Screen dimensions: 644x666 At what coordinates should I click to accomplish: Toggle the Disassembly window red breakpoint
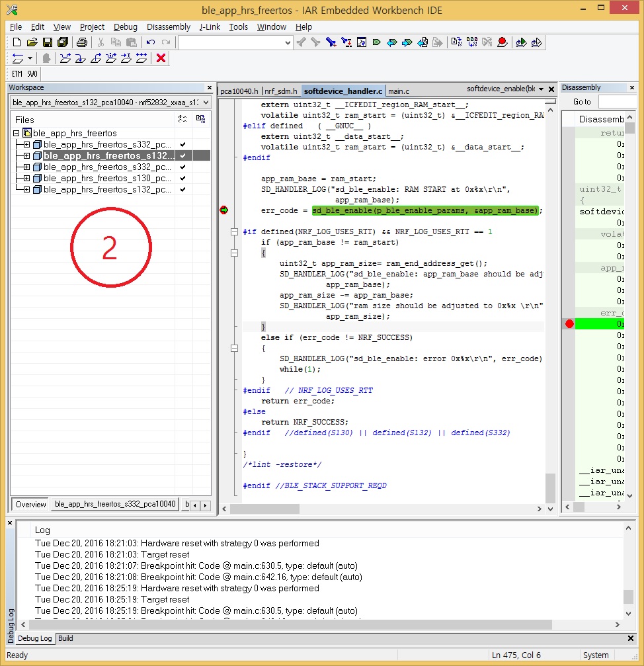(569, 324)
